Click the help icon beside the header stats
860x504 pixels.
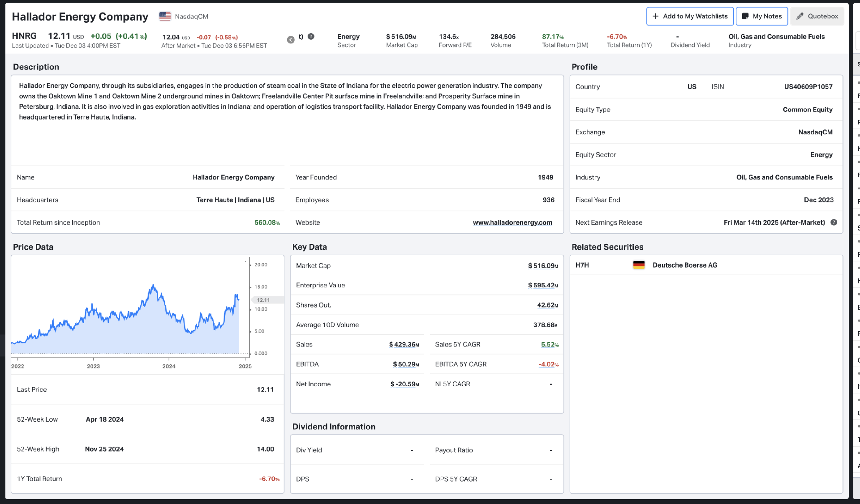pyautogui.click(x=311, y=37)
